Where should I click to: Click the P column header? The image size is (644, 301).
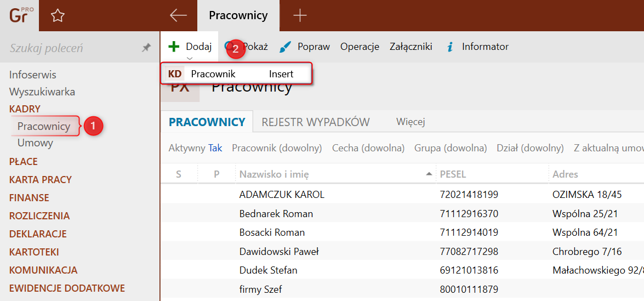pos(216,174)
